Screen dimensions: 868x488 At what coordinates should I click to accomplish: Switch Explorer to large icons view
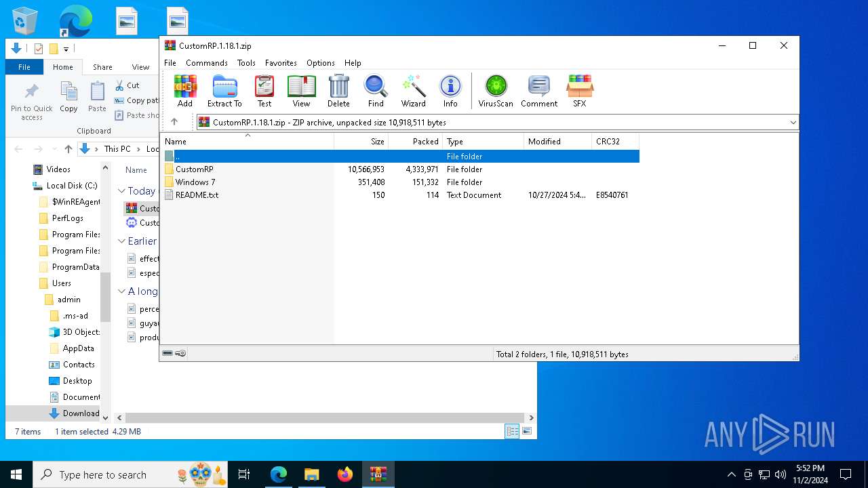[x=526, y=431]
